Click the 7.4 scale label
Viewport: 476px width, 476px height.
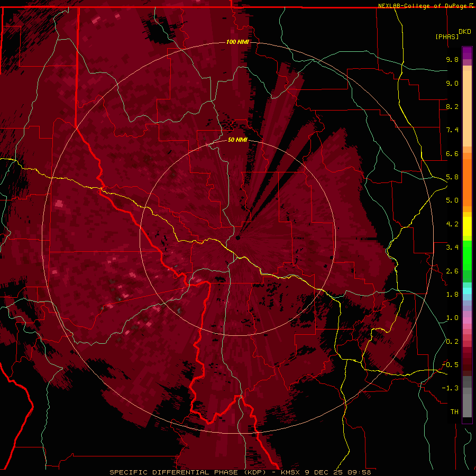(x=452, y=130)
